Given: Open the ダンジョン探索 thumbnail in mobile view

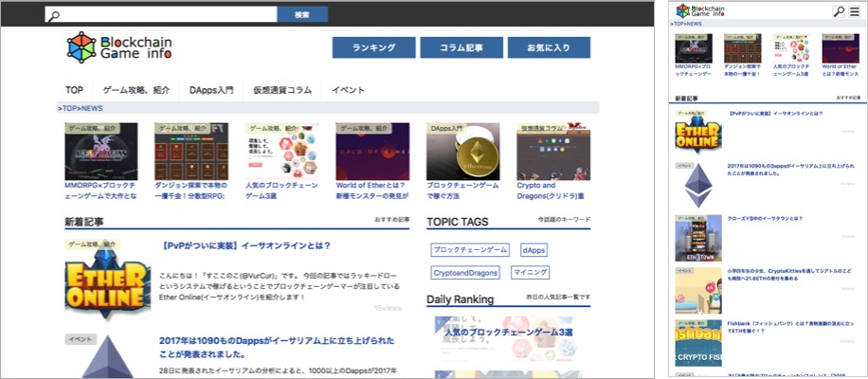Looking at the screenshot, I should click(742, 48).
